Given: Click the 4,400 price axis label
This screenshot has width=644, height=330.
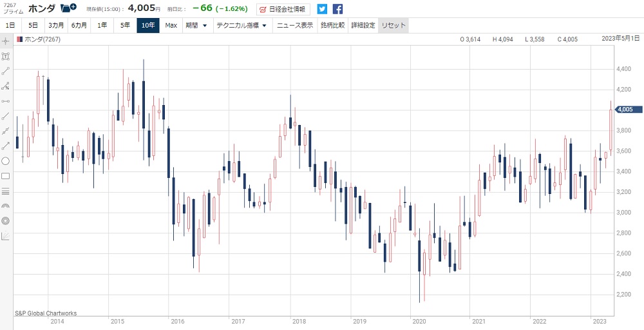Looking at the screenshot, I should coord(624,68).
